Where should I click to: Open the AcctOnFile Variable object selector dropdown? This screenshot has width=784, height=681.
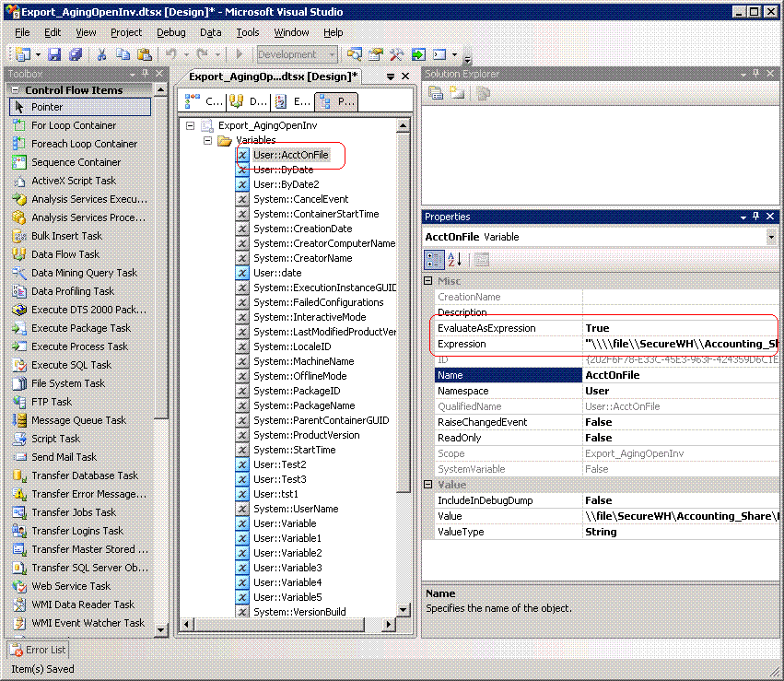(x=773, y=237)
